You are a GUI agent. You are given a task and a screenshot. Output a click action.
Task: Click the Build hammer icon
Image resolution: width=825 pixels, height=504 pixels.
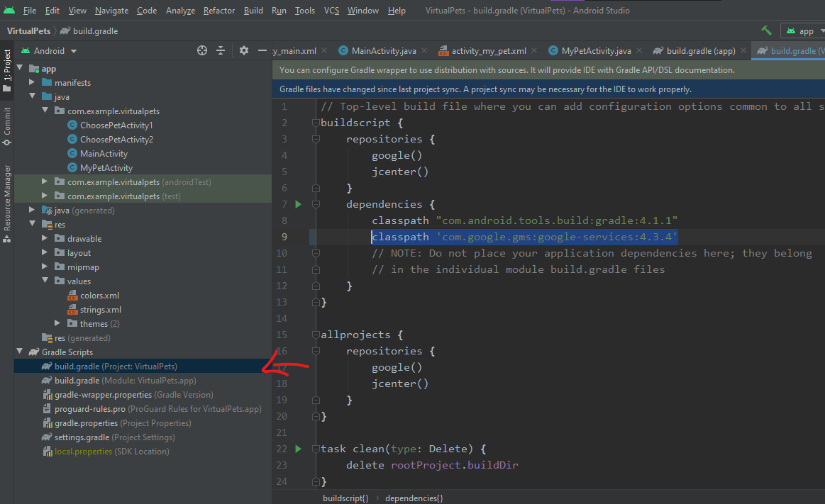pos(766,30)
